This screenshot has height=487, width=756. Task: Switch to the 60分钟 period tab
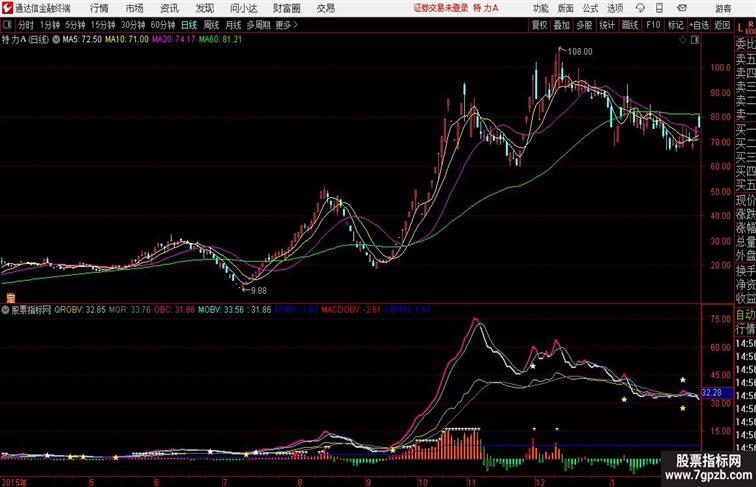click(x=163, y=25)
